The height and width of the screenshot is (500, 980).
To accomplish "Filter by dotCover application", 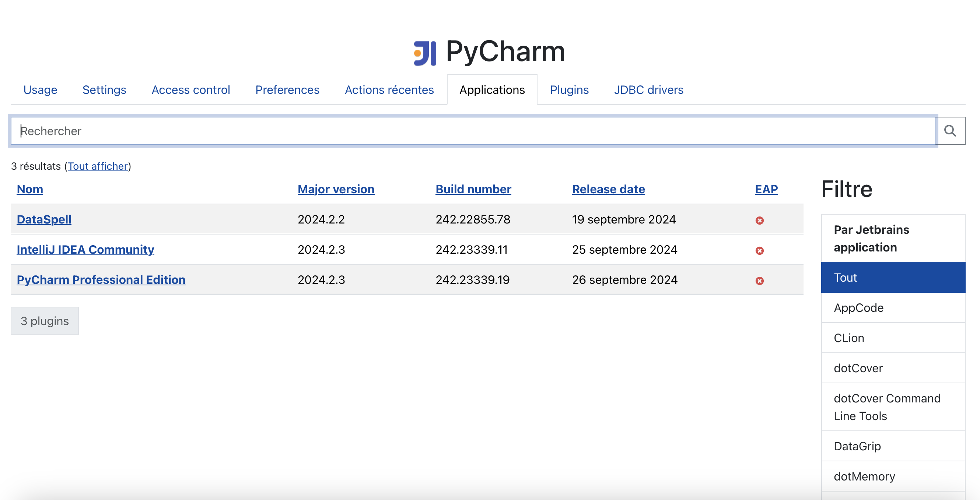I will pyautogui.click(x=893, y=368).
